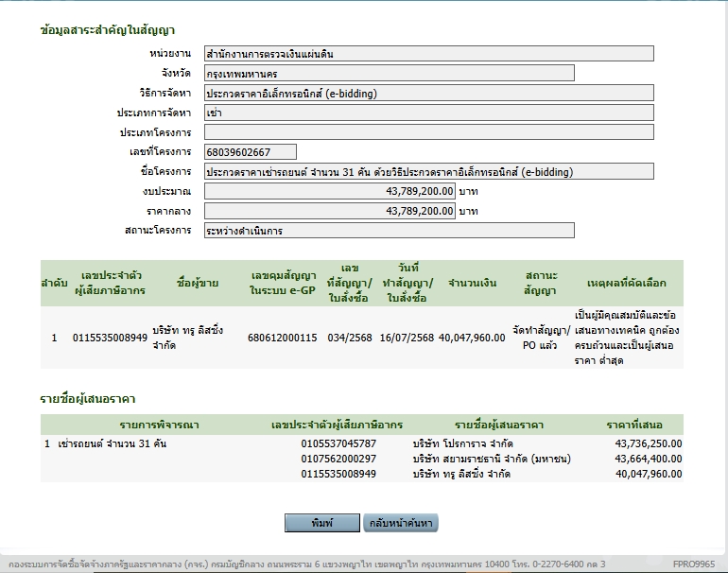Focus the งบประมาณ amount field
Viewport: 728px width, 573px height.
[330, 191]
